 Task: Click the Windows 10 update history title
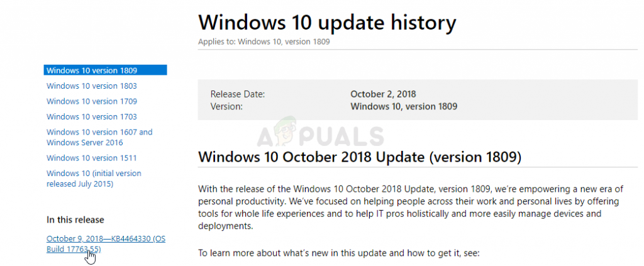point(327,23)
